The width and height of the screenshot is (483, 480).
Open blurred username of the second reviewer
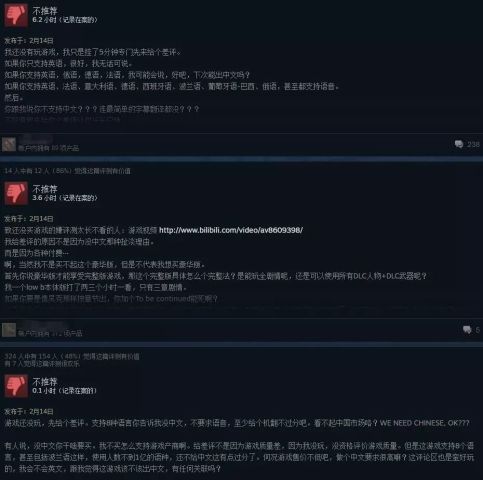click(x=43, y=324)
